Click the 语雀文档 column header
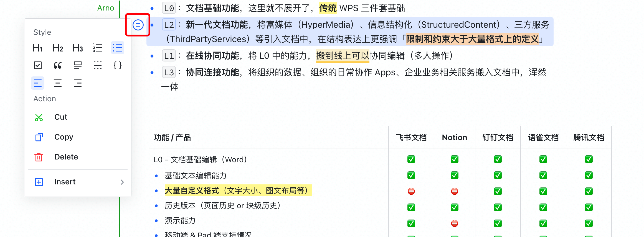 (x=543, y=138)
